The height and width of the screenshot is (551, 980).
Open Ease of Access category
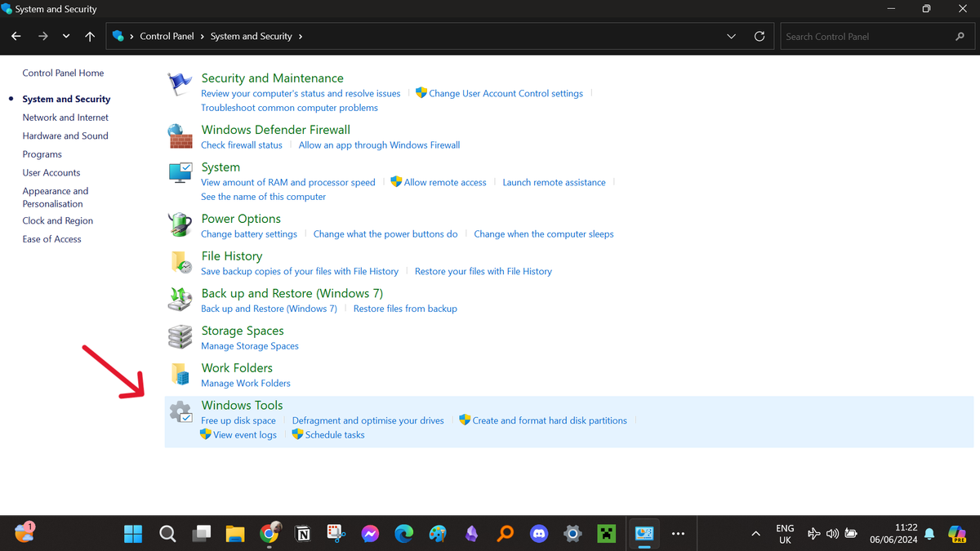tap(51, 239)
